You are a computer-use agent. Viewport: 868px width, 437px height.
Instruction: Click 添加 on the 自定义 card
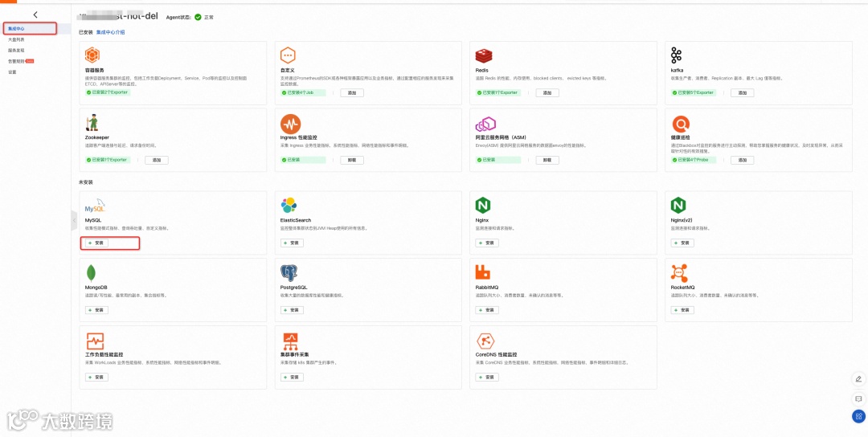(352, 93)
